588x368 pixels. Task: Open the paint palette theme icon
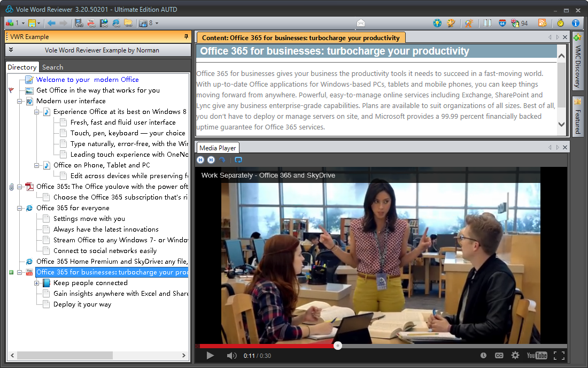(x=451, y=23)
